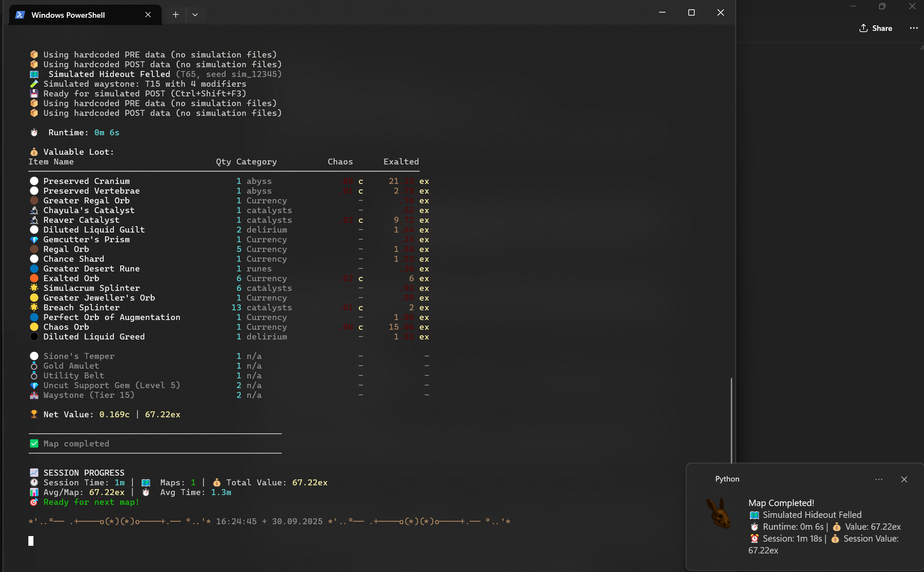924x572 pixels.
Task: Click the orange Exalted Orb circle icon
Action: tap(34, 278)
